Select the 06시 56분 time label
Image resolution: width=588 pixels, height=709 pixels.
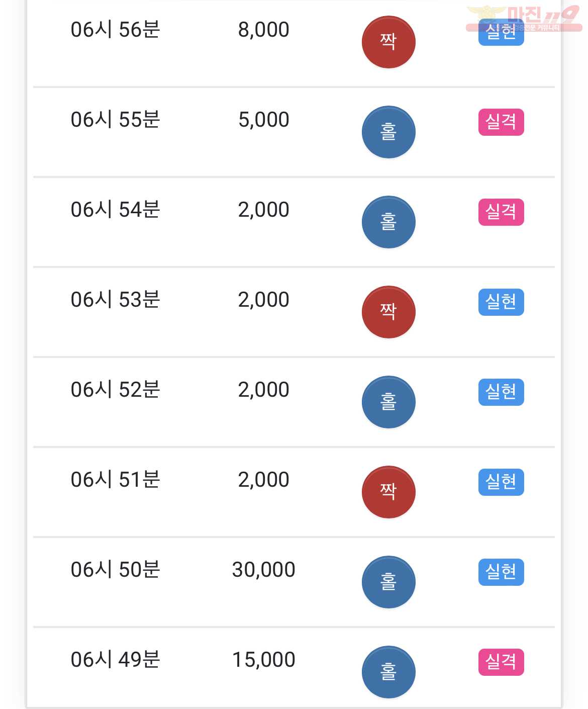click(116, 30)
